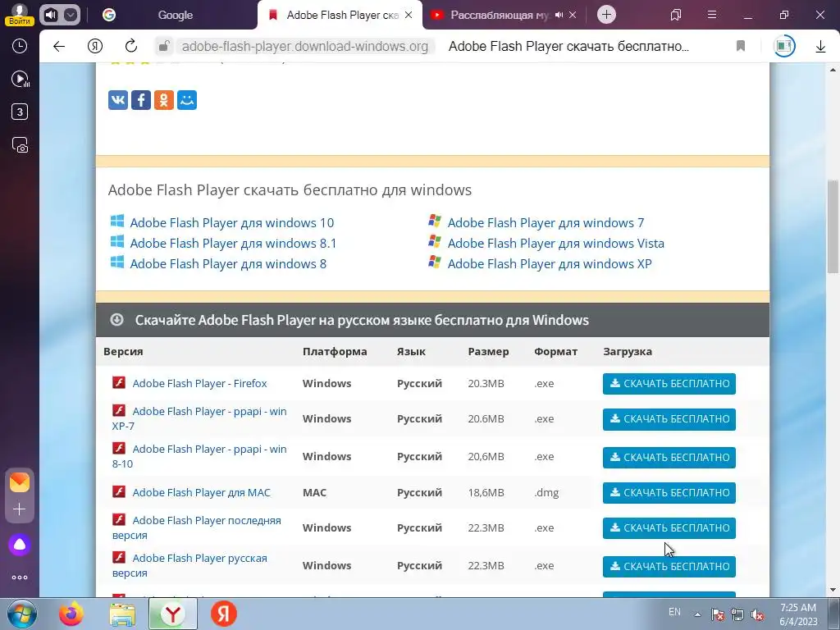Viewport: 840px width, 630px height.
Task: Open the Windows Start button
Action: (22, 614)
